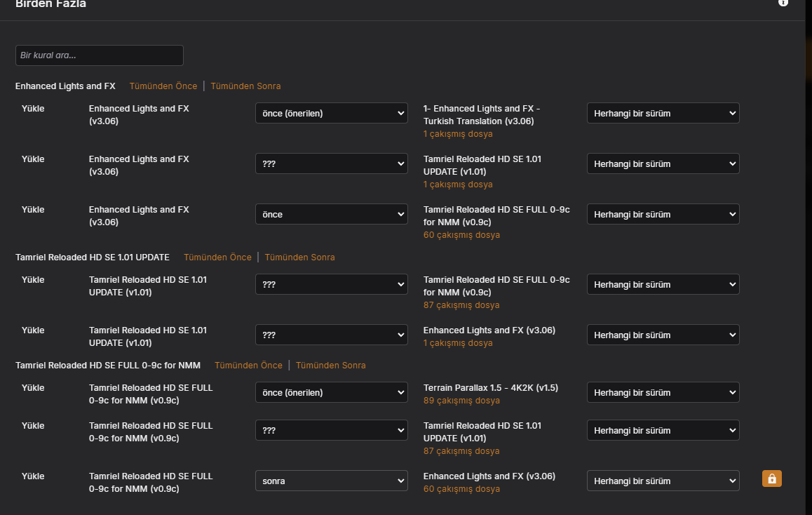Viewport: 812px width, 515px height.
Task: Open rule dropdown for the Terrain Parallax conflict
Action: pos(331,392)
